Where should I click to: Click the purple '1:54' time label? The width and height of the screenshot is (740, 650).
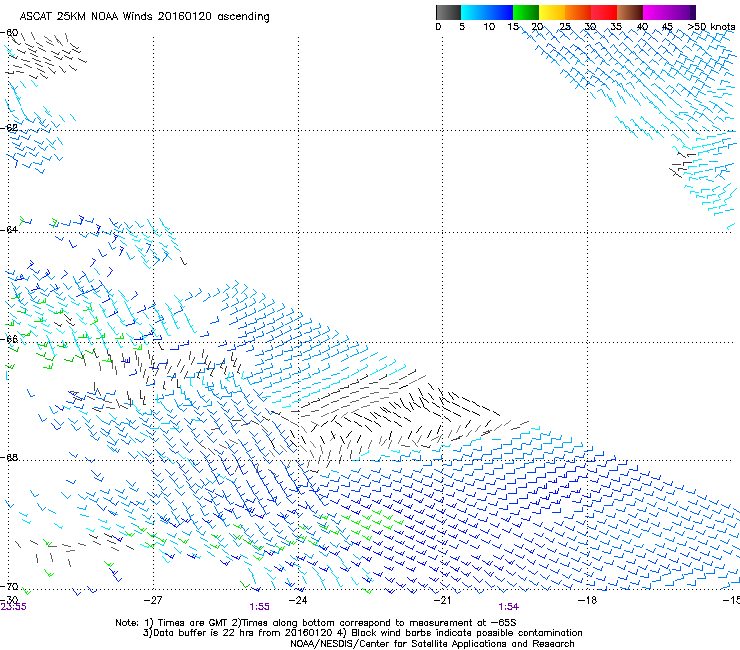pos(508,607)
